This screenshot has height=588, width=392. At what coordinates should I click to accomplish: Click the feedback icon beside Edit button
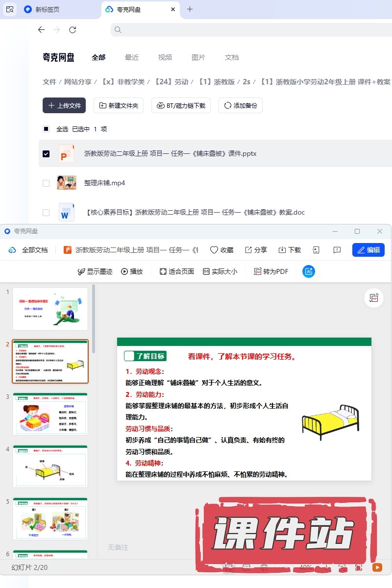click(x=337, y=250)
